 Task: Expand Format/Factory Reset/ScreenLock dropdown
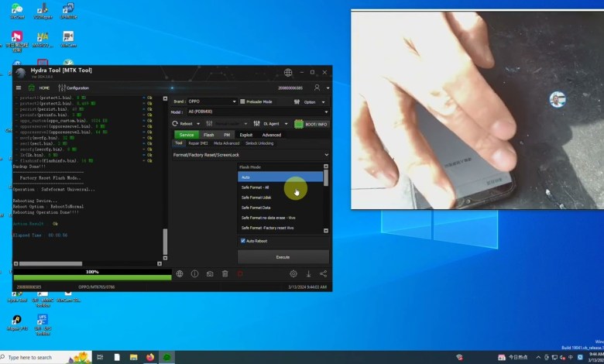pyautogui.click(x=250, y=155)
